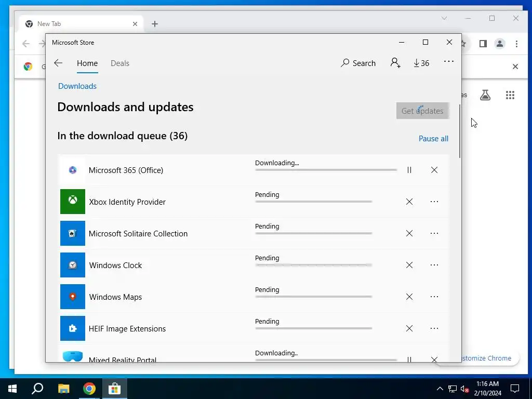Open Chrome three-dot menu
Screen dimensions: 532x399
point(516,44)
